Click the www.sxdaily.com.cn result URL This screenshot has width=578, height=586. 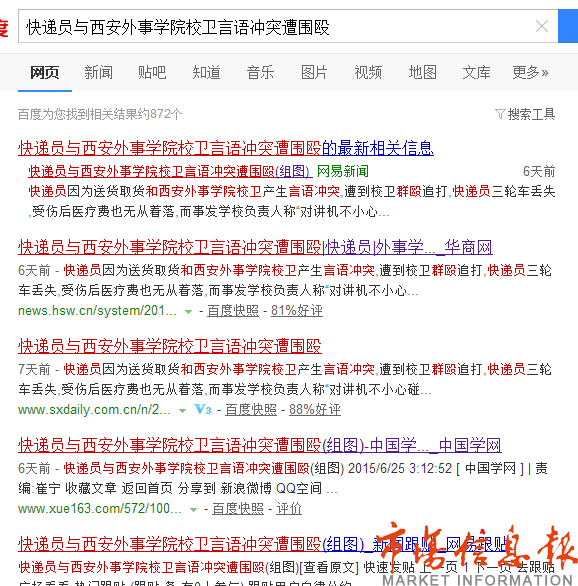(x=94, y=410)
